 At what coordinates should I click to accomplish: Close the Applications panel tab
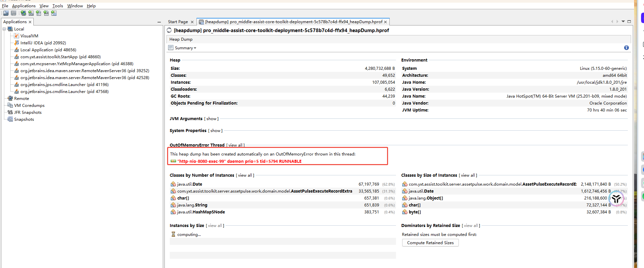[x=30, y=22]
